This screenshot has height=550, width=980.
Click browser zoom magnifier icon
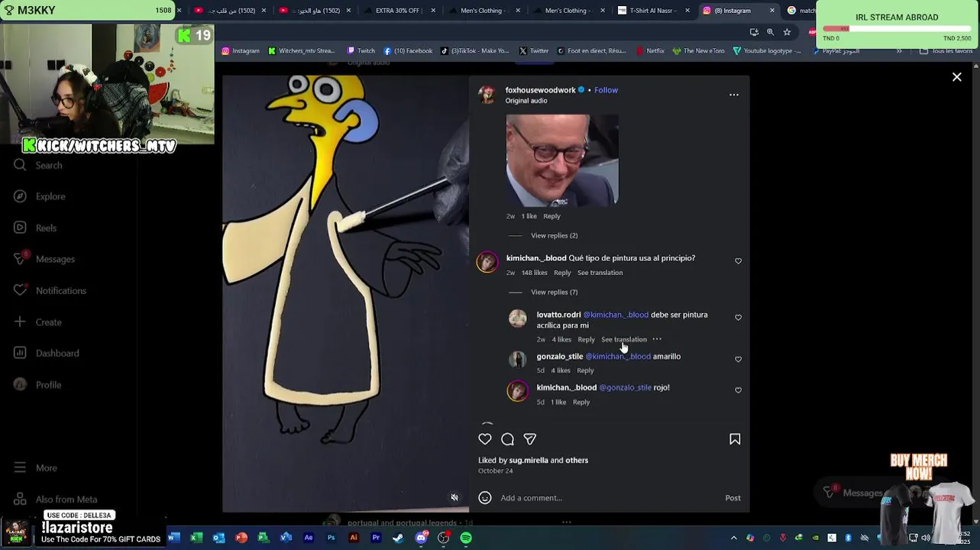[x=770, y=32]
